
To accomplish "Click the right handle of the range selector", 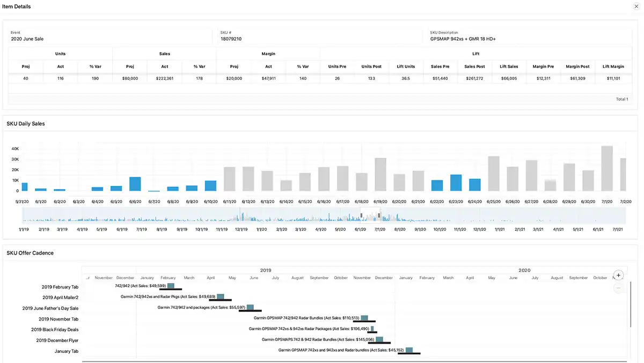I will (x=379, y=215).
